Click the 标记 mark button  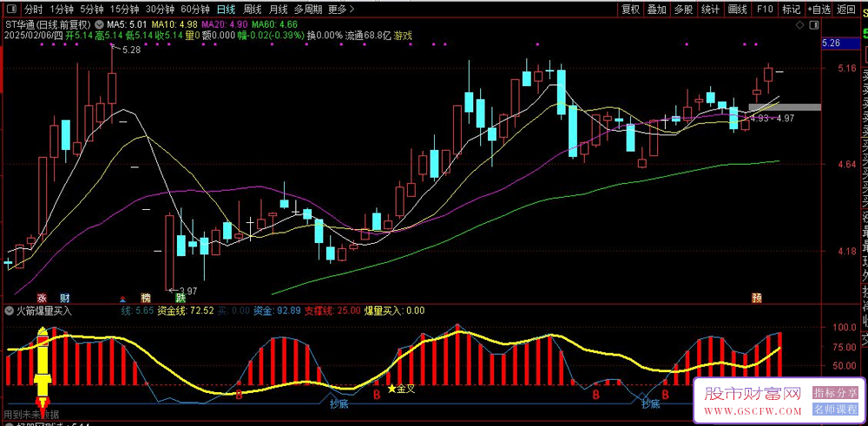(x=791, y=9)
